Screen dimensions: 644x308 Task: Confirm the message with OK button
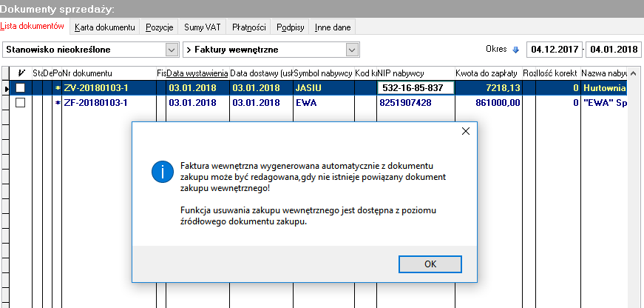[430, 264]
